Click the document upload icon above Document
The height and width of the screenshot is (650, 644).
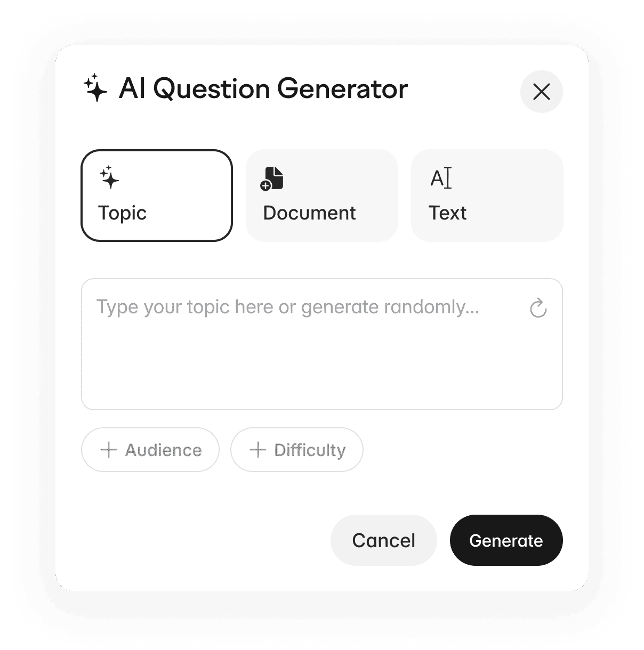click(273, 178)
